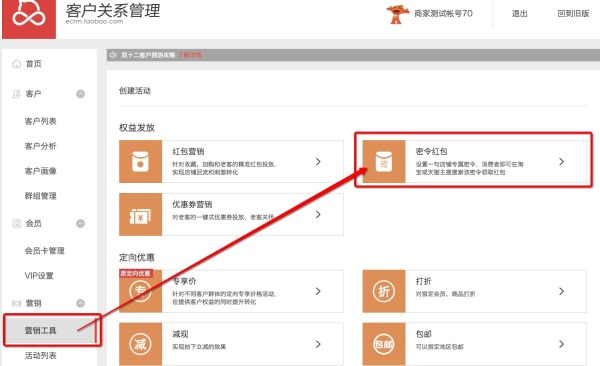Open 群组管理 in sidebar
The height and width of the screenshot is (366, 600).
point(40,196)
